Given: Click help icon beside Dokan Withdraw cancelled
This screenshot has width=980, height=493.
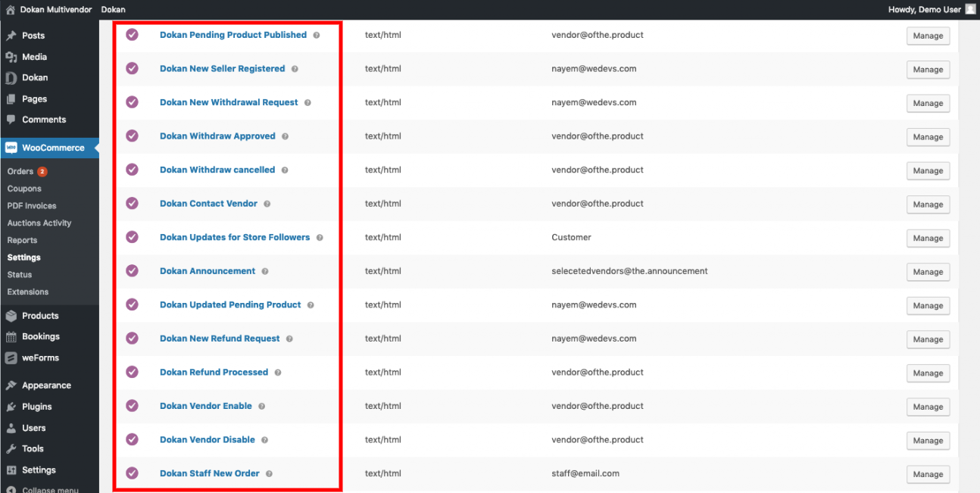Looking at the screenshot, I should click(x=285, y=170).
